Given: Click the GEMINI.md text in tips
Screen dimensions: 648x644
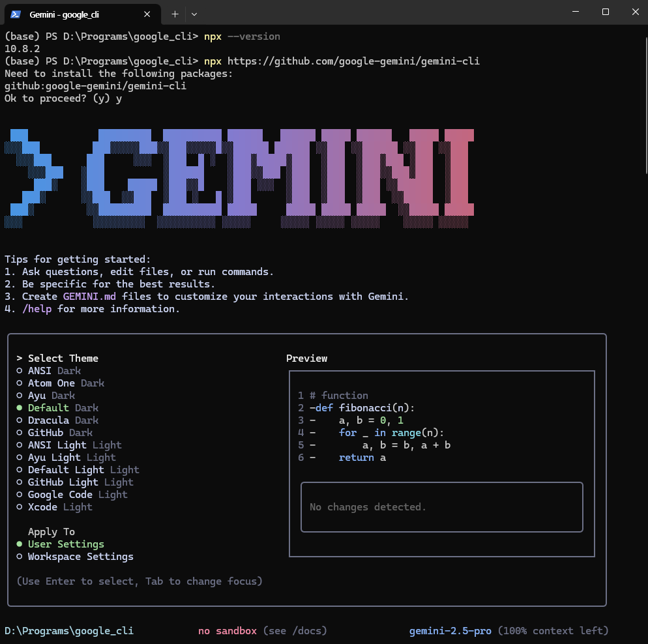Looking at the screenshot, I should pyautogui.click(x=89, y=296).
